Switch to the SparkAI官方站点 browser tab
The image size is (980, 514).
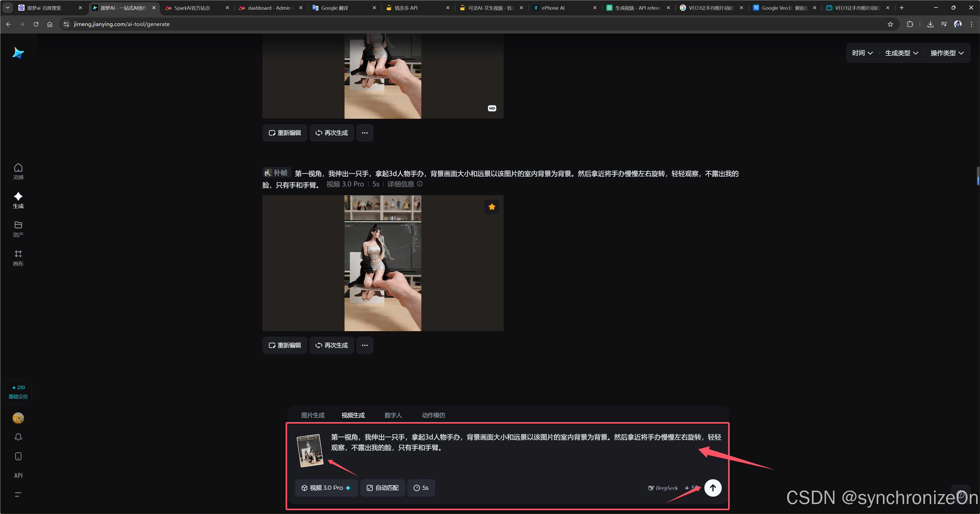pyautogui.click(x=197, y=8)
